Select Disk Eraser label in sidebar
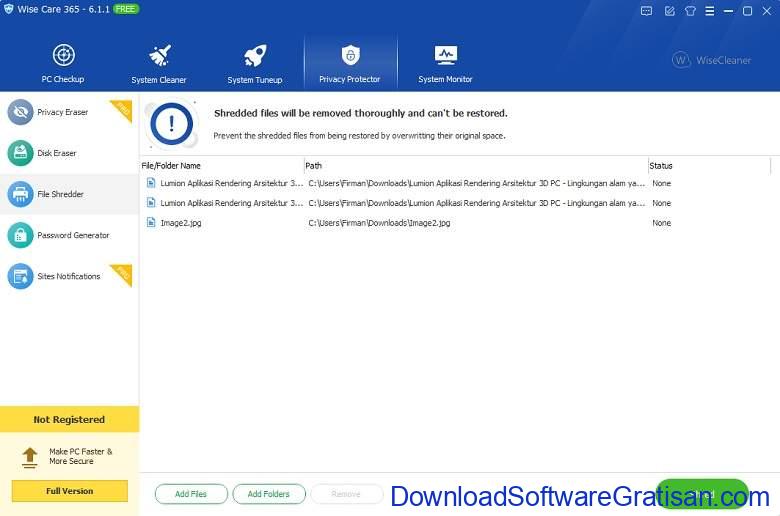Screen dimensions: 780x516 [x=57, y=153]
